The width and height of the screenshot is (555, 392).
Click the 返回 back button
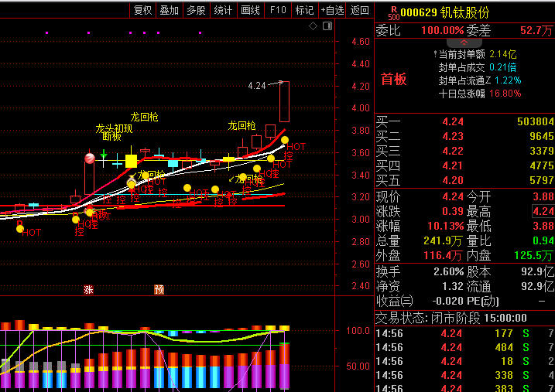(360, 10)
